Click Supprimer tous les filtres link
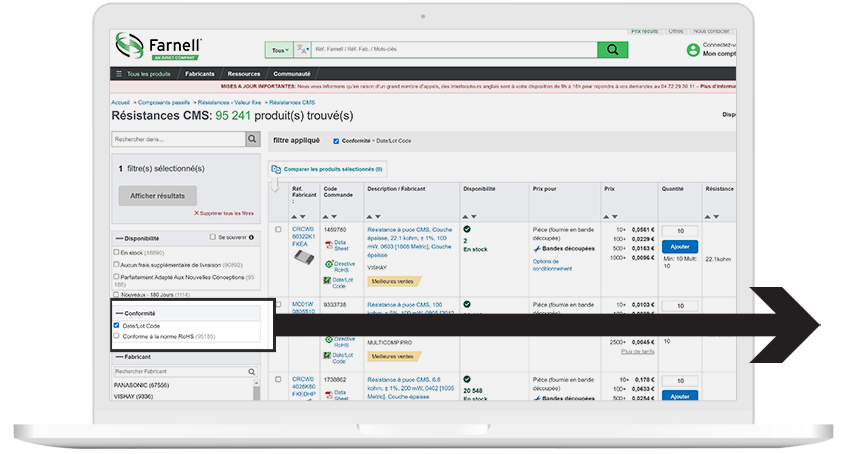 click(224, 213)
